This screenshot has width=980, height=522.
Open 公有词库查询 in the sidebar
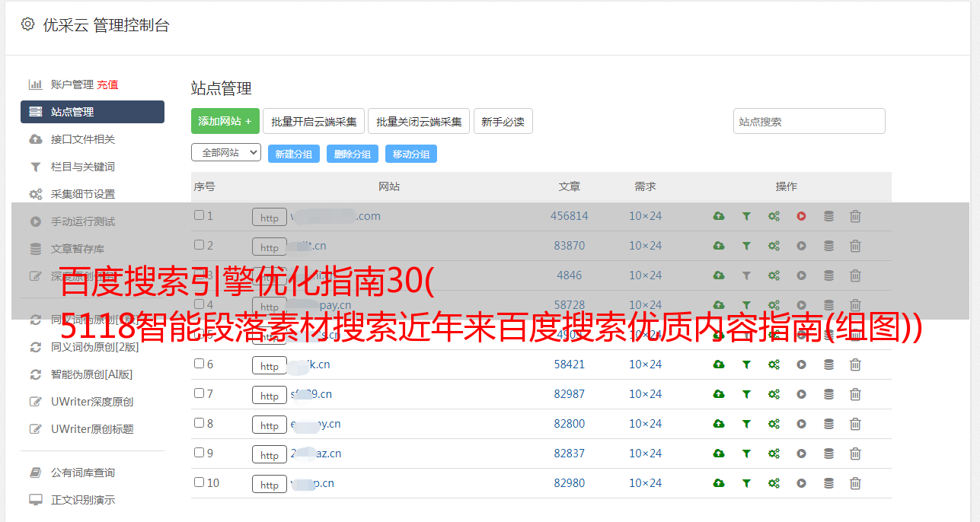83,473
